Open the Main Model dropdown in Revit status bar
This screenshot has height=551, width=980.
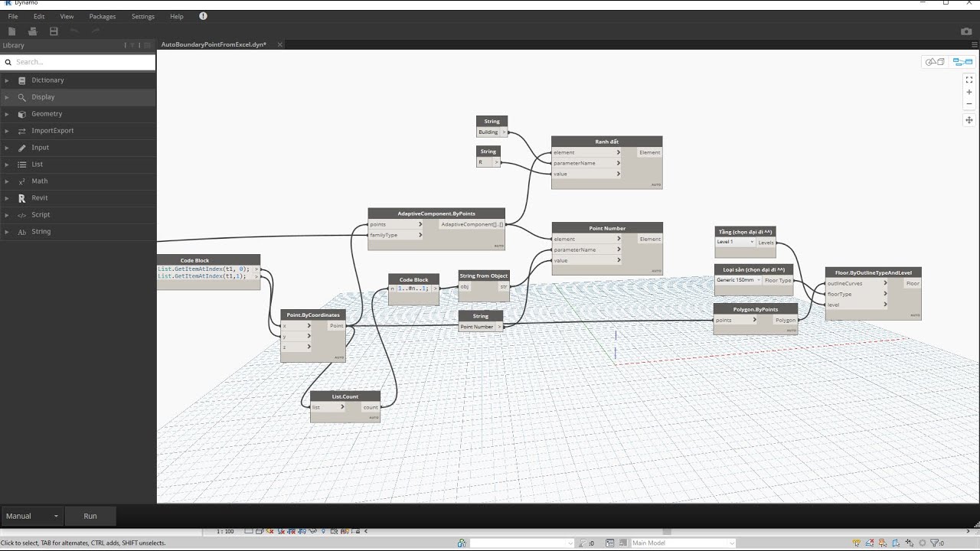click(x=683, y=543)
